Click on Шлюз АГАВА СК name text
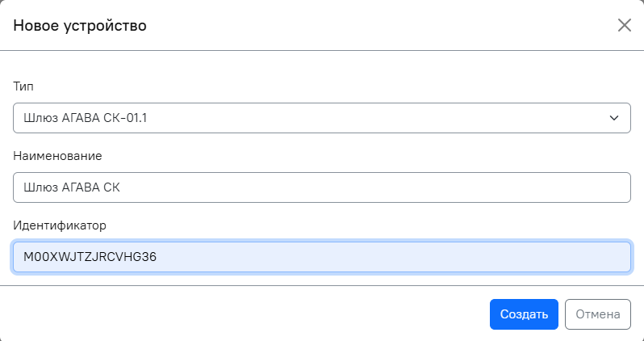The image size is (644, 341). click(72, 187)
